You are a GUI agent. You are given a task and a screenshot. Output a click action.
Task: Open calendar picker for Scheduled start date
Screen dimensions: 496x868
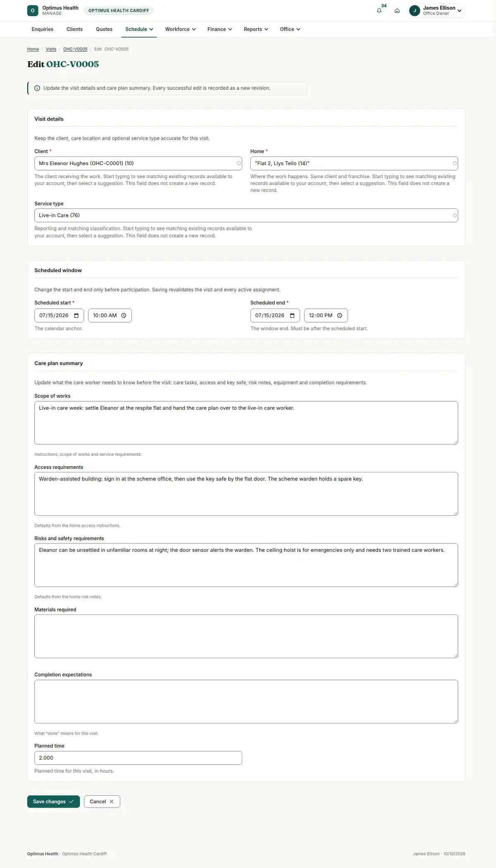point(76,315)
